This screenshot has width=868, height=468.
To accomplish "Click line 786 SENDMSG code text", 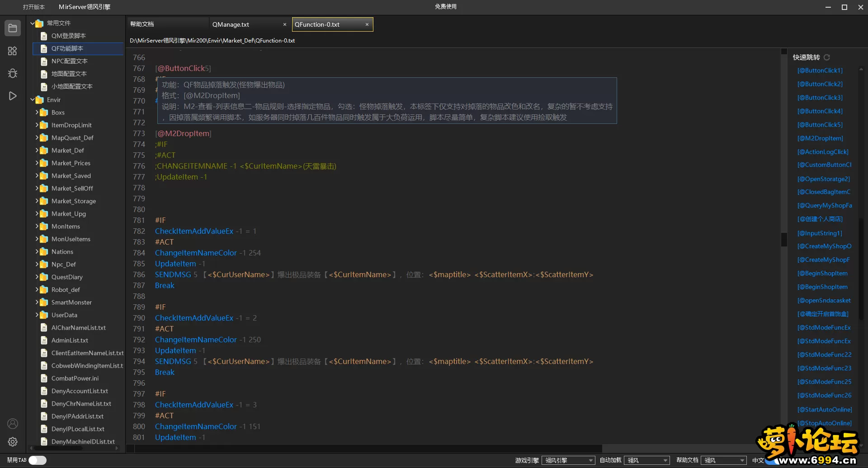I will 374,274.
